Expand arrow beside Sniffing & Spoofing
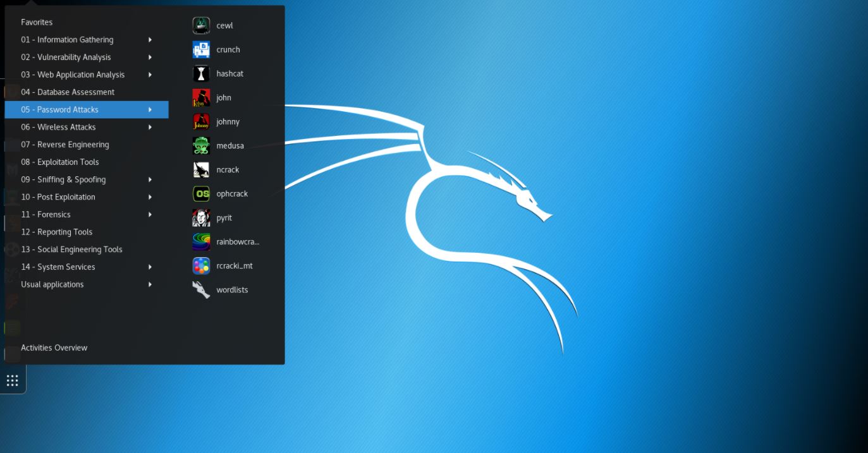The width and height of the screenshot is (868, 453). (150, 179)
